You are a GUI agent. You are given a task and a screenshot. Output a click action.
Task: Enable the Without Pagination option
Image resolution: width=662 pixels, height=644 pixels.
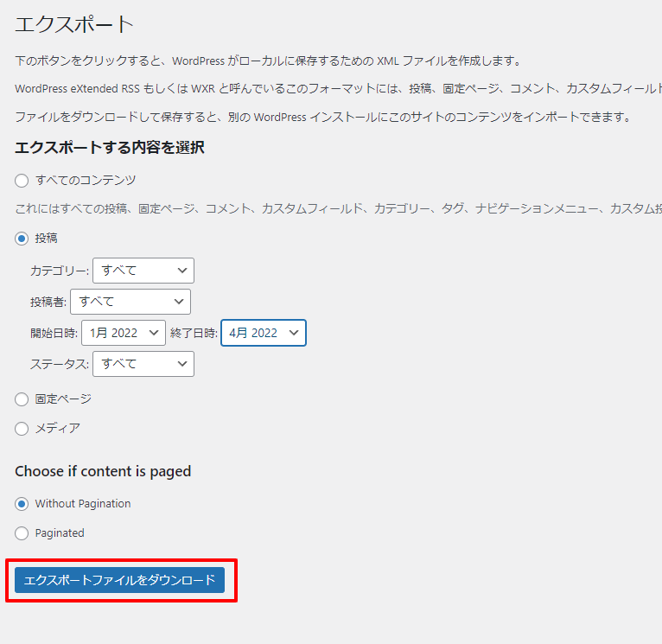tap(22, 504)
